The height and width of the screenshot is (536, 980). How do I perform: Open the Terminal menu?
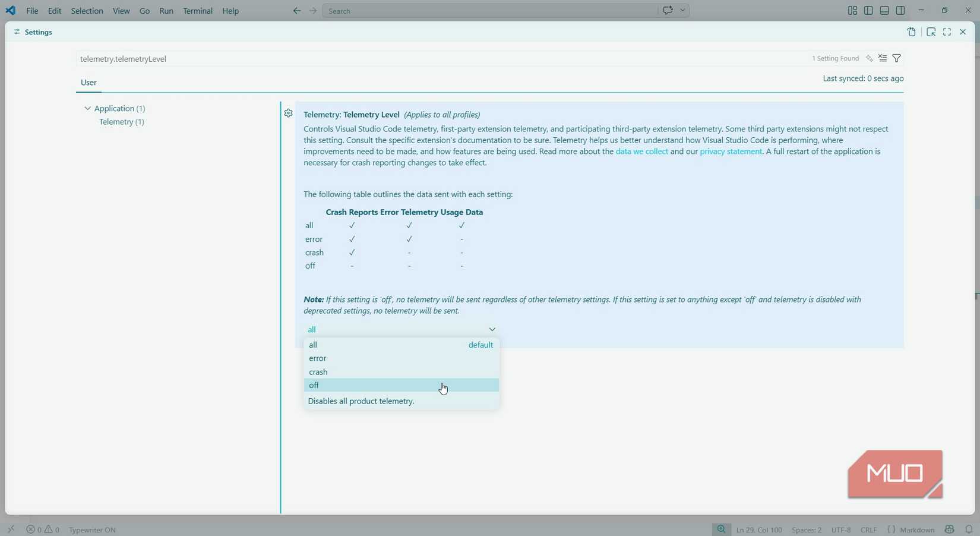197,11
